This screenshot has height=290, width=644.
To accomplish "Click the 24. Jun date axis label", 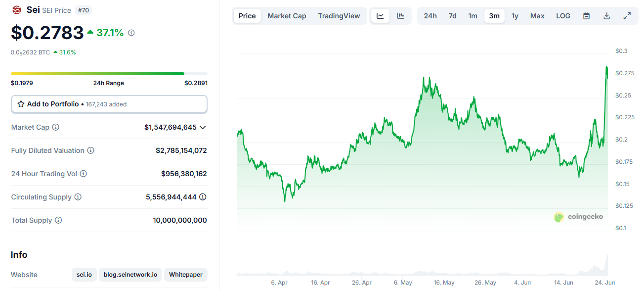I will (x=605, y=283).
